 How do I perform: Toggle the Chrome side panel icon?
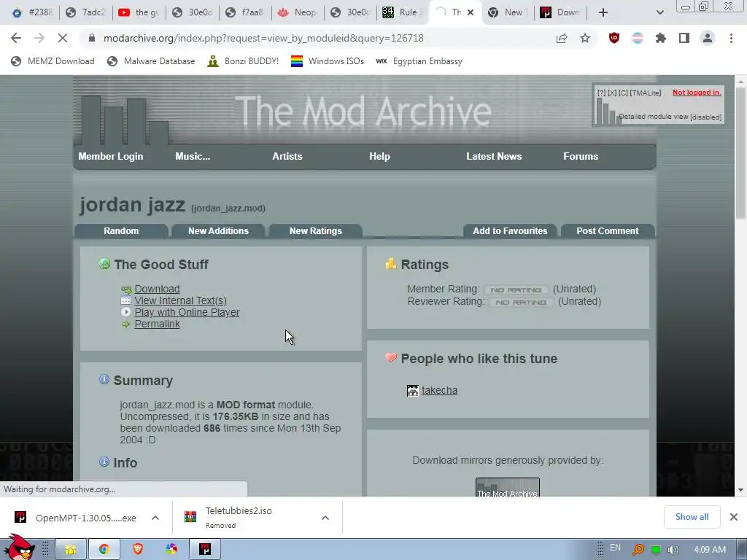[x=684, y=38]
